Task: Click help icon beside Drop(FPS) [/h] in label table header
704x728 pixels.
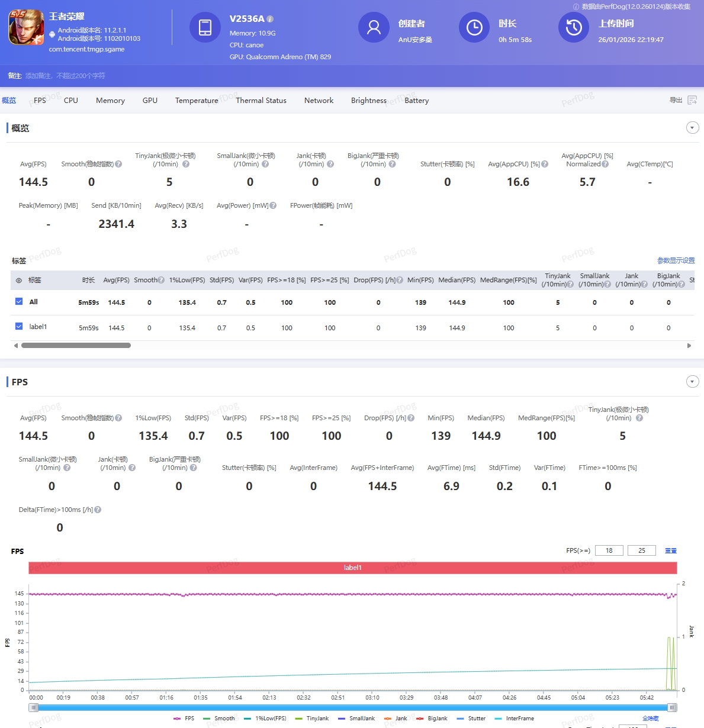Action: click(400, 280)
